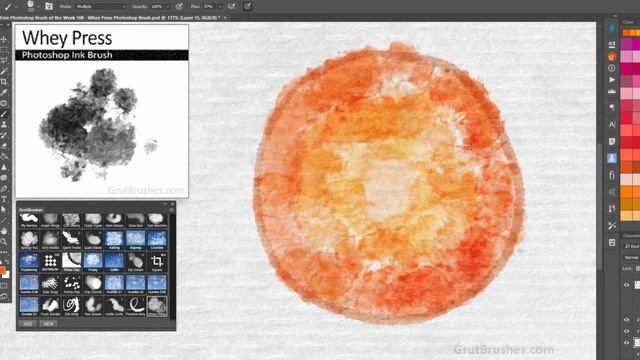Click the NEW button in GrutBrushes panel
This screenshot has height=360, width=640.
coord(48,324)
